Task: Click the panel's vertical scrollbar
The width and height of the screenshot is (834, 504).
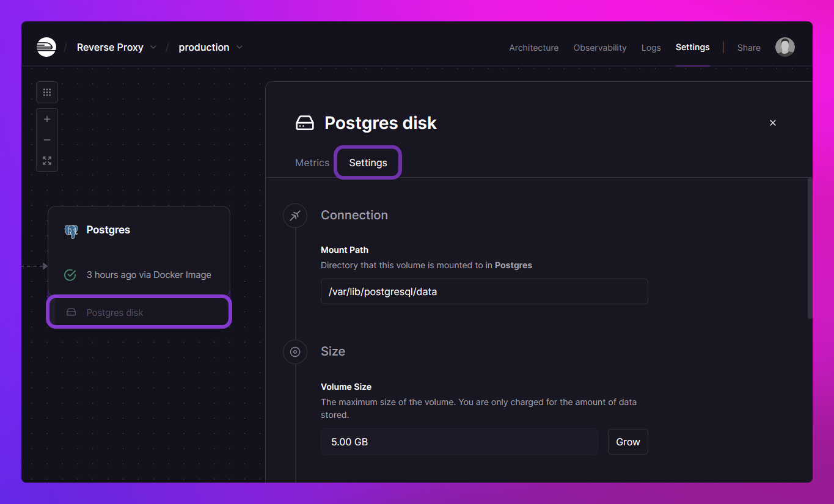Action: pyautogui.click(x=810, y=248)
